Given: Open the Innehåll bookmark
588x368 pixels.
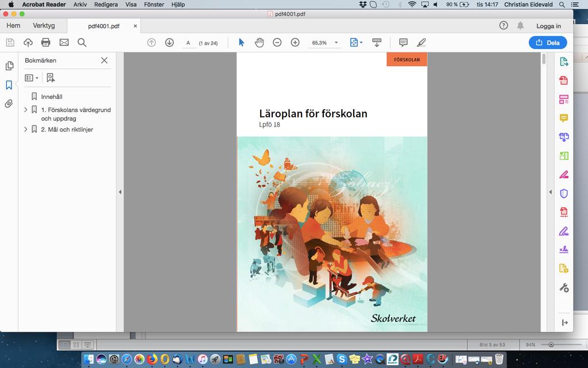Looking at the screenshot, I should tap(52, 97).
